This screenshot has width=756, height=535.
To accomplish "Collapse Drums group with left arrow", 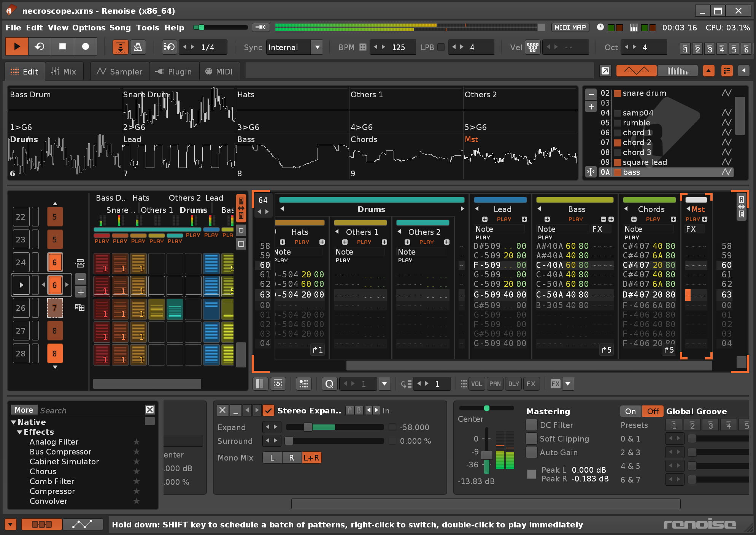I will click(x=282, y=209).
